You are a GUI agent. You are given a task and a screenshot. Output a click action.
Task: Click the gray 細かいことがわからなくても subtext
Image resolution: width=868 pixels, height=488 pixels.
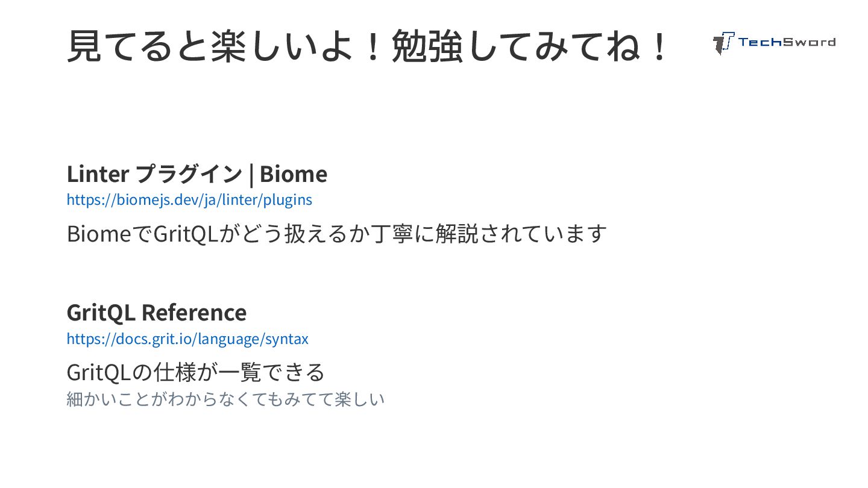click(225, 399)
